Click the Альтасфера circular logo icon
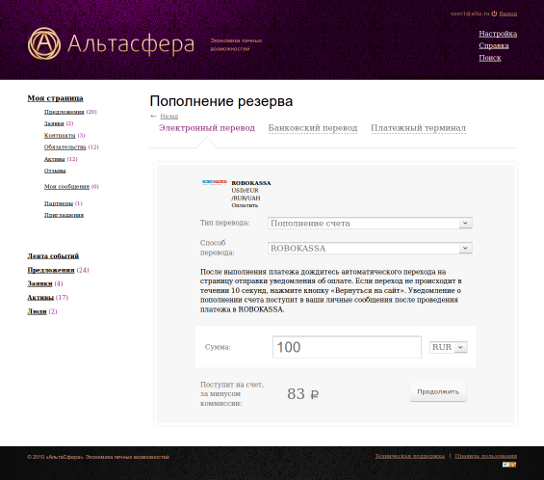Screen dimensions: 544x480 tap(44, 43)
